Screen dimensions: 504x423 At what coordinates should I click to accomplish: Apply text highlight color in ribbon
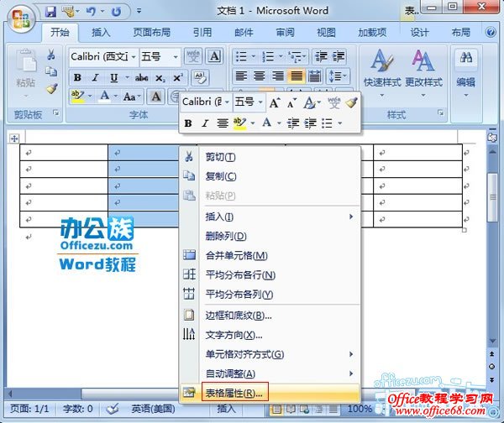[x=77, y=96]
